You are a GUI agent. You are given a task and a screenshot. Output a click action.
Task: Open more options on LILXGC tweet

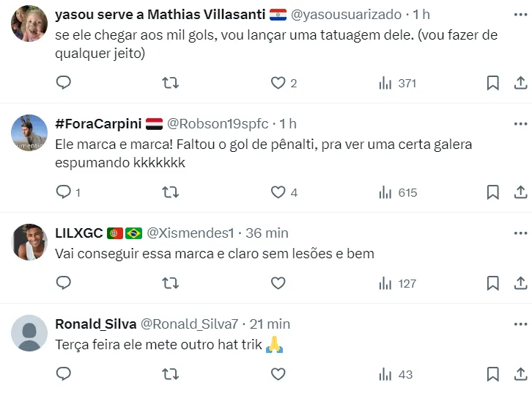[521, 233]
